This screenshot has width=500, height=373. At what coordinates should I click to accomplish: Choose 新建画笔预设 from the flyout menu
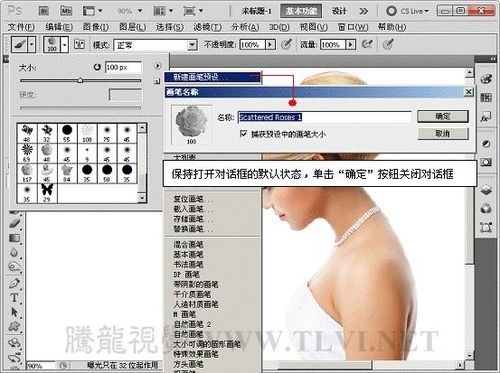coord(212,77)
